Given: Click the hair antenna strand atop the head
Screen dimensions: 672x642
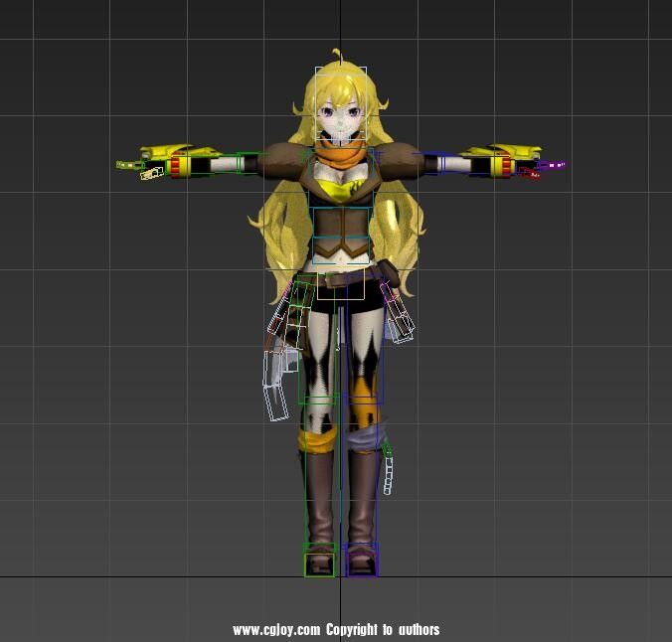Looking at the screenshot, I should click(341, 56).
